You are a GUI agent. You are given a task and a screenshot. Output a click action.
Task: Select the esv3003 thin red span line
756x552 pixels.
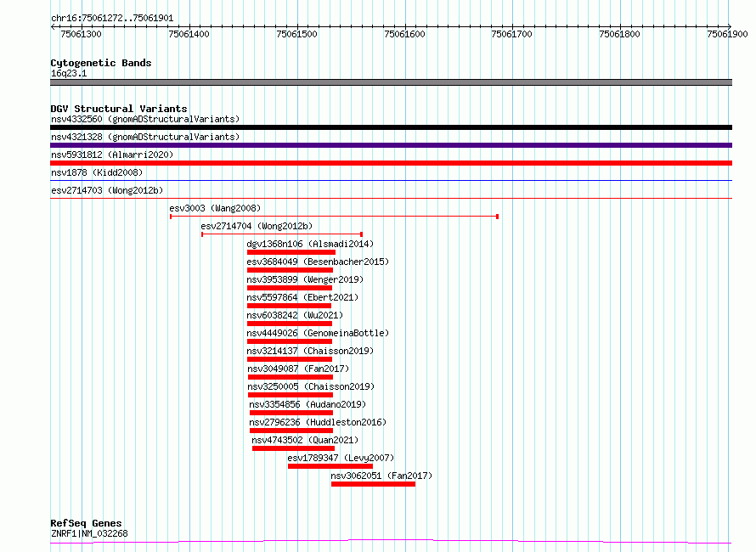[x=334, y=217]
